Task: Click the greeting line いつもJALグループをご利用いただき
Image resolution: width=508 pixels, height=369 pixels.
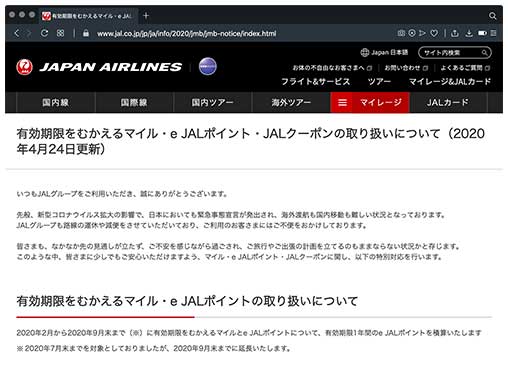Action: (x=122, y=194)
